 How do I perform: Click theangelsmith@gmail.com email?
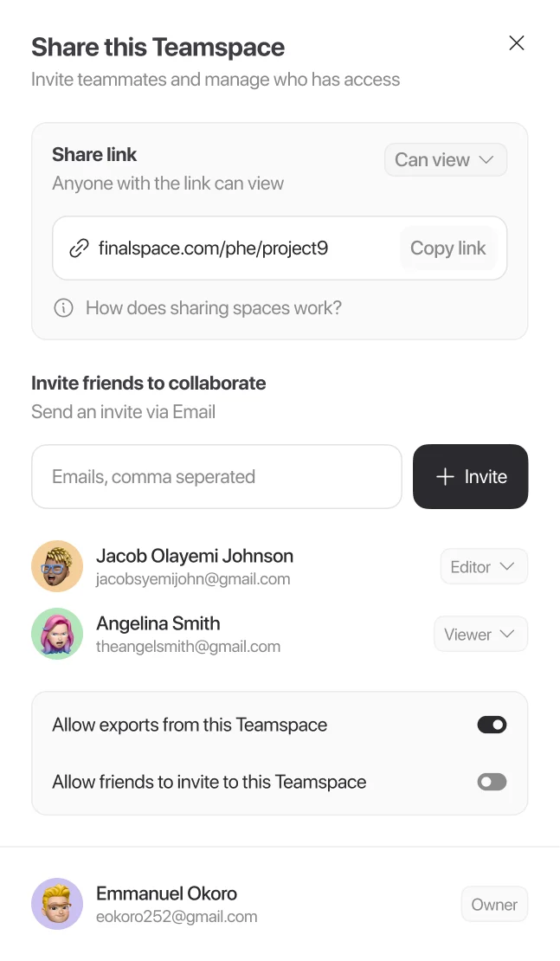click(188, 647)
